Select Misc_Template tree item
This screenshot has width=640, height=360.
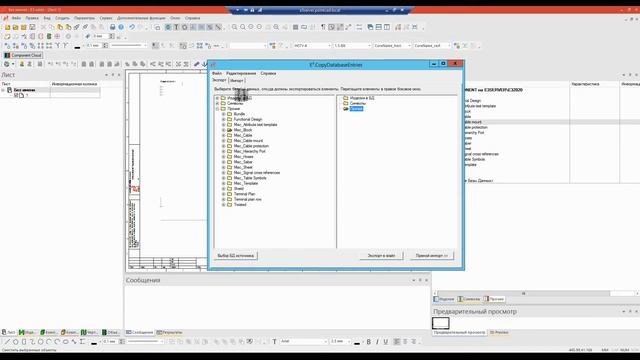246,183
